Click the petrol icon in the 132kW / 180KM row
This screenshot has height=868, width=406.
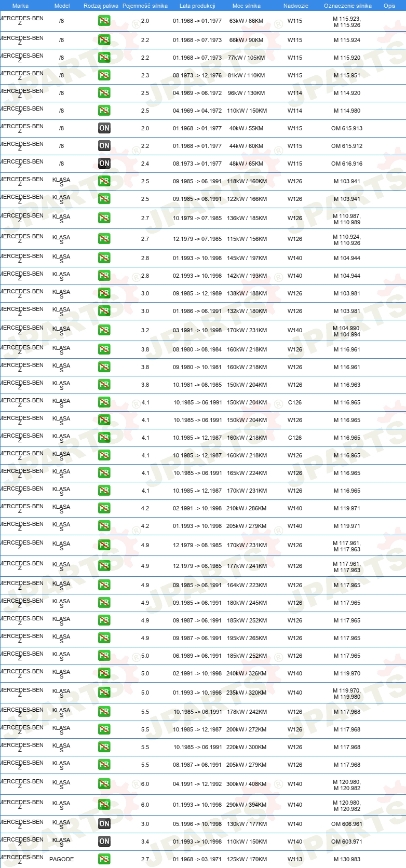click(104, 311)
